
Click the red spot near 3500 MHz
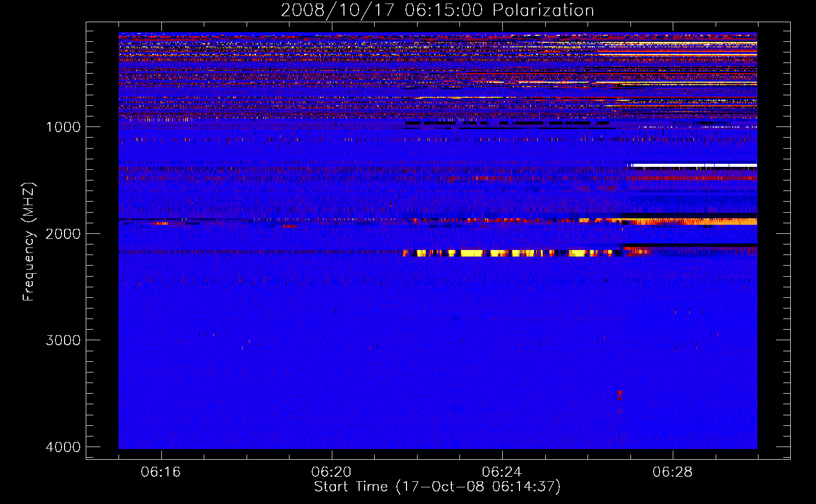(620, 393)
